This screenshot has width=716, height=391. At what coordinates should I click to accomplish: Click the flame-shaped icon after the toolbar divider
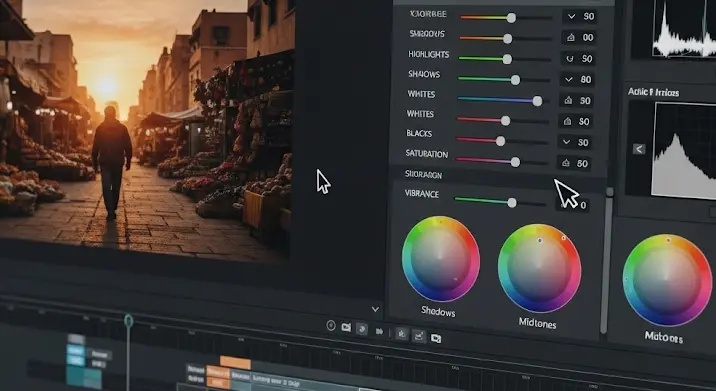click(402, 333)
